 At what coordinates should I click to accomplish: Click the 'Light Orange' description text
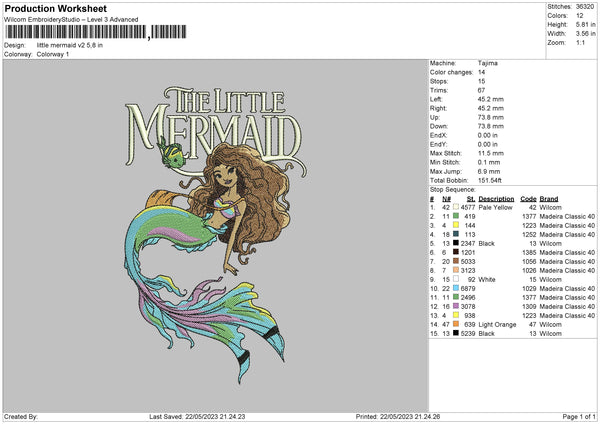point(497,325)
